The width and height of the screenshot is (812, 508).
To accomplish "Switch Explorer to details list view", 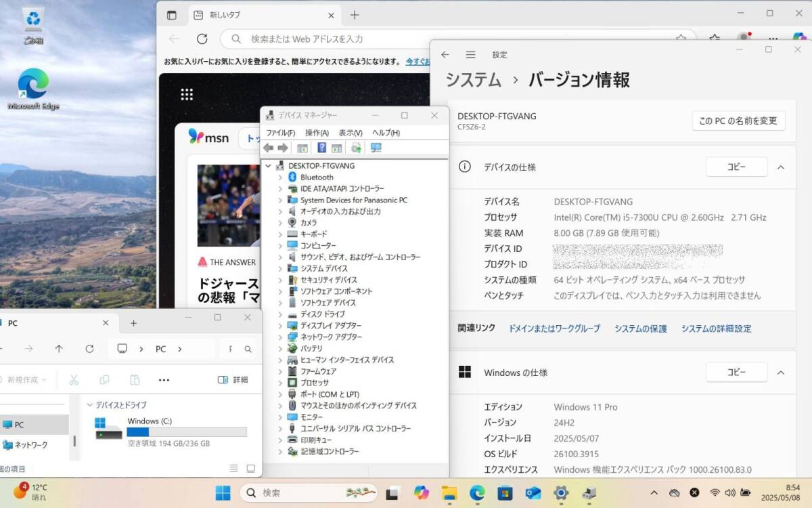I will 234,468.
